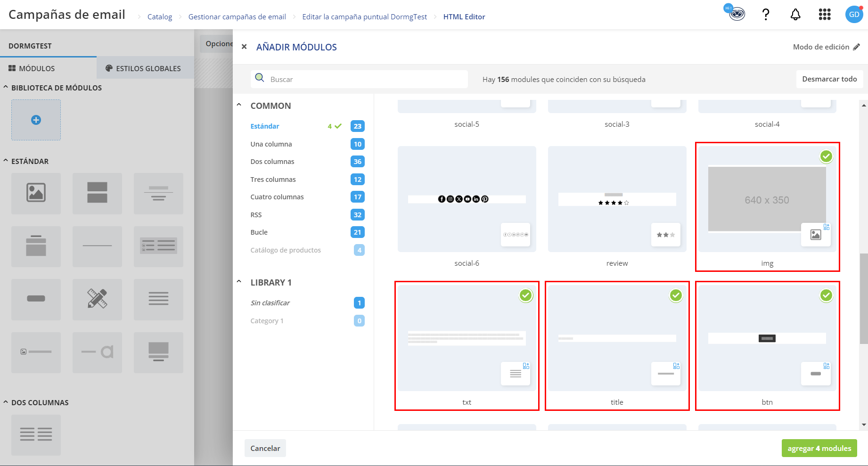The width and height of the screenshot is (868, 466).
Task: Select the header box module icon
Action: [x=36, y=246]
